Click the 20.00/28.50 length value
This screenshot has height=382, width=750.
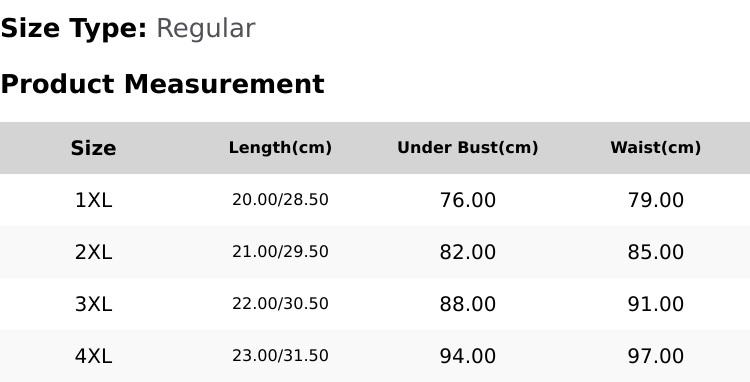tap(280, 200)
